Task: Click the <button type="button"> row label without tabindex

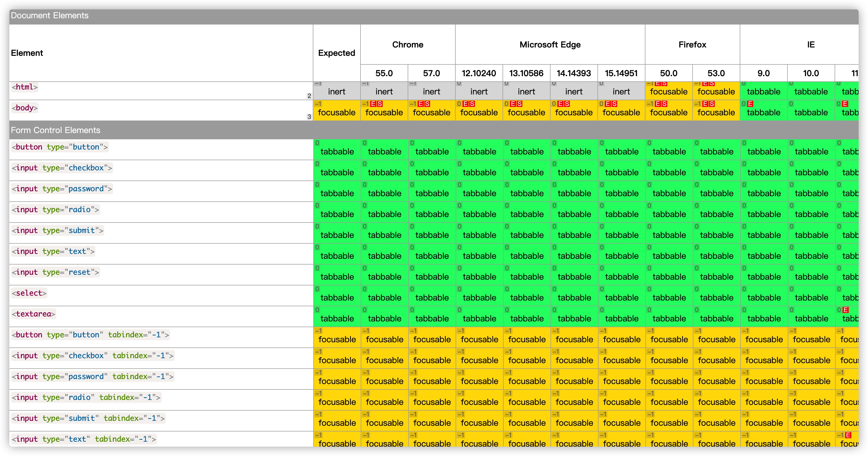Action: pos(60,147)
